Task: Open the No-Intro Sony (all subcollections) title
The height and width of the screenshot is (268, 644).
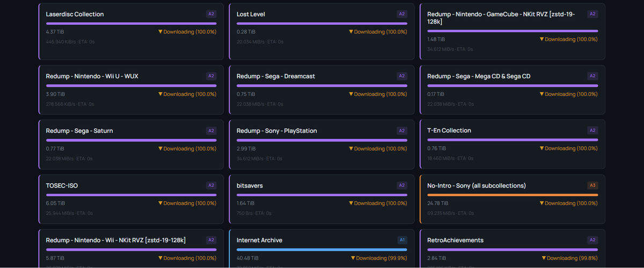Action: [x=477, y=185]
